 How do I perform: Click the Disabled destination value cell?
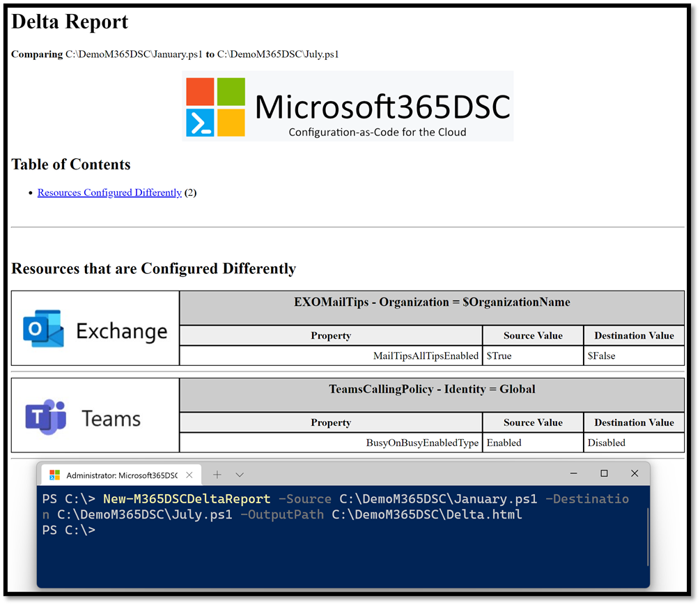634,443
